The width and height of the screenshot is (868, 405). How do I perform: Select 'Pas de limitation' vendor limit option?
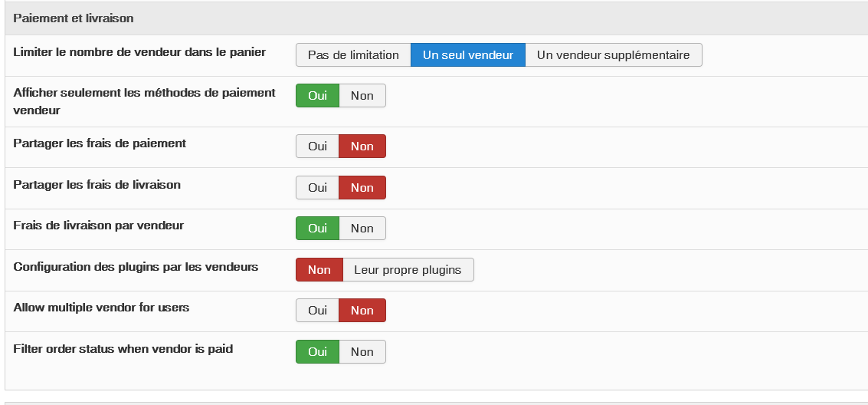[x=353, y=55]
